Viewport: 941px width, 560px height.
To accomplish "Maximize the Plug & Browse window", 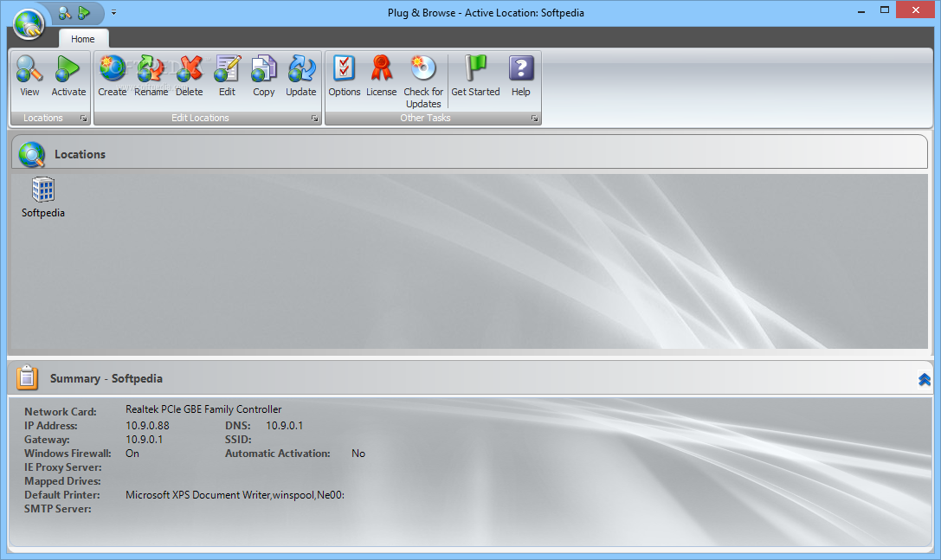I will click(x=885, y=10).
